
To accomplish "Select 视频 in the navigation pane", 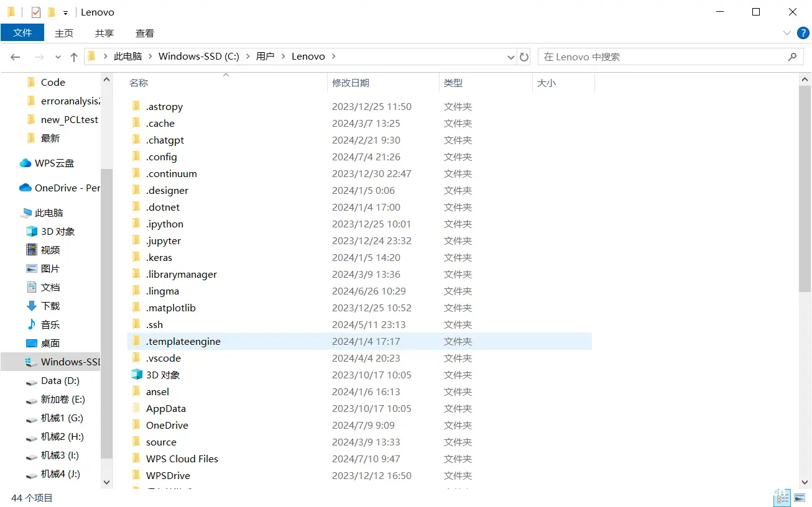I will 50,250.
